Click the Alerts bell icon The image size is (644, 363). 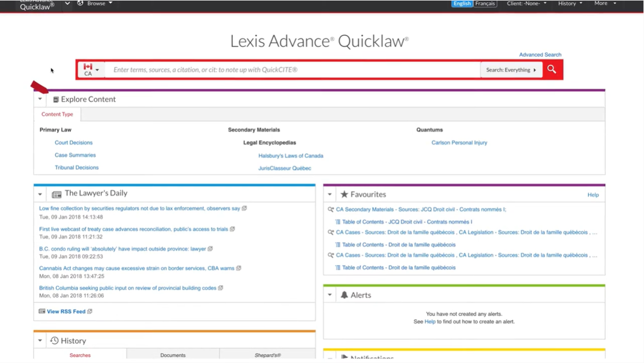pyautogui.click(x=344, y=295)
